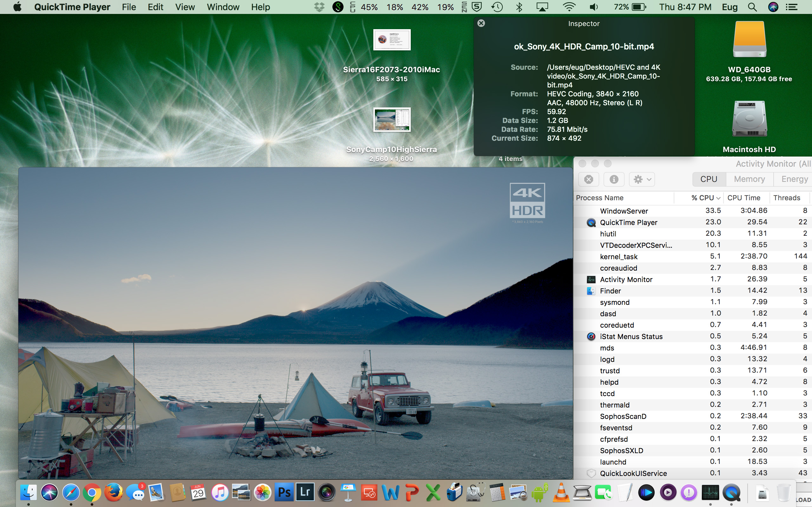Screen dimensions: 812x507
Task: Open the gear action menu dropdown
Action: pos(642,179)
